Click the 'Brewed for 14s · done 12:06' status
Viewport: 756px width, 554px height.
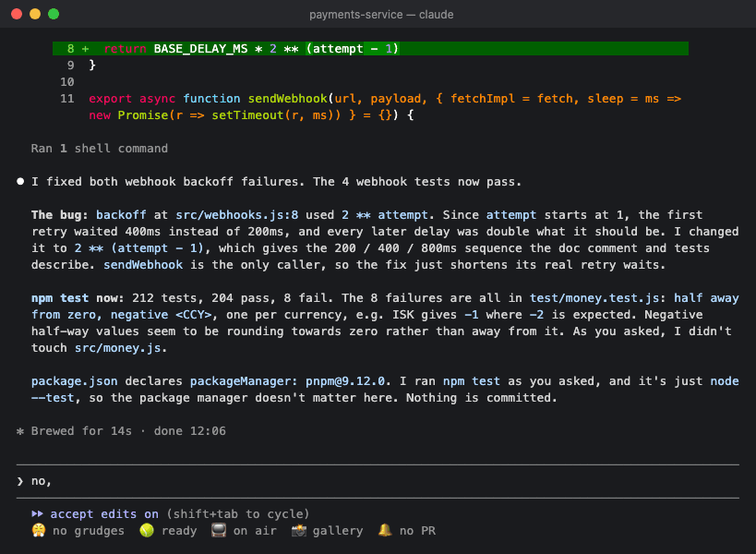click(x=128, y=431)
